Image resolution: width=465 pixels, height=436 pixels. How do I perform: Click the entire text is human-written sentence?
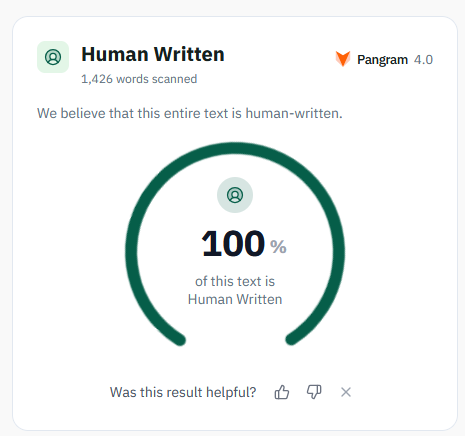click(x=190, y=113)
